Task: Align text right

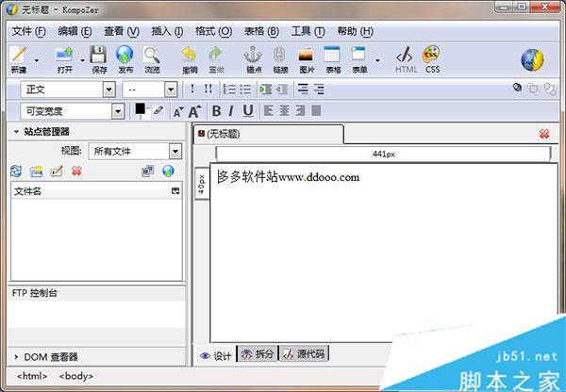Action: (x=300, y=110)
